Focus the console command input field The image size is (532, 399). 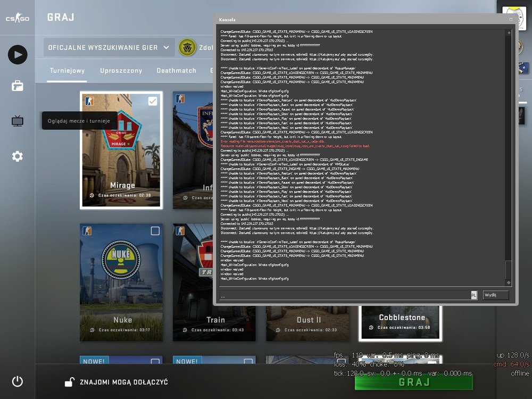click(345, 295)
